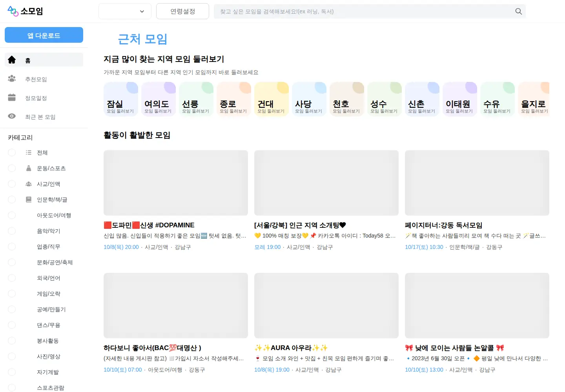Click the meetup search input field
Image resolution: width=565 pixels, height=392 pixels.
tap(370, 11)
